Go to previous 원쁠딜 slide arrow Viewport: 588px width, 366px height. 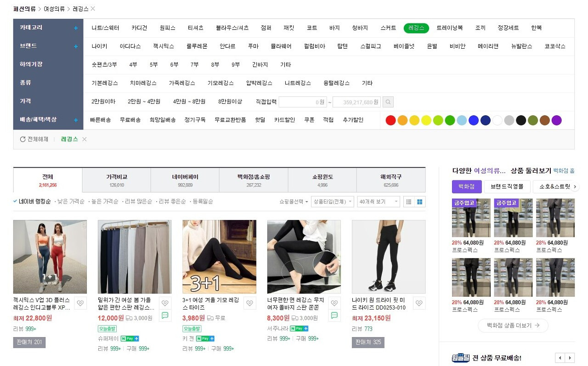coord(560,358)
